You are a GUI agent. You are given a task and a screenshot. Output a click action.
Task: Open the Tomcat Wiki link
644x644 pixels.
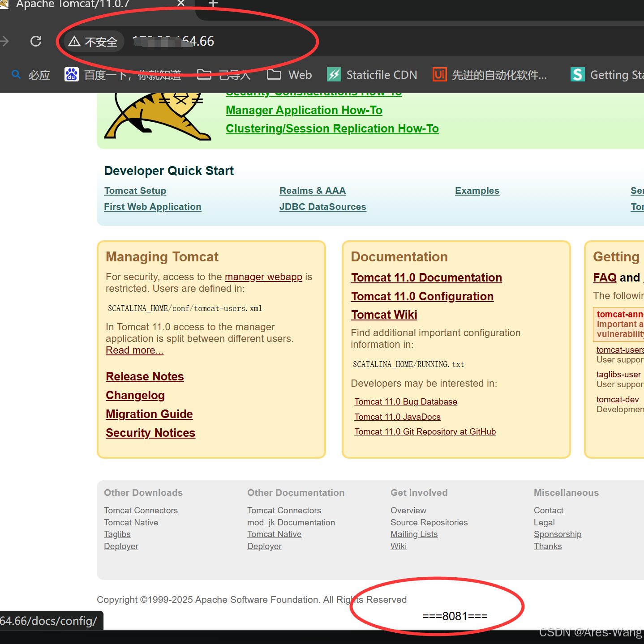pos(384,315)
